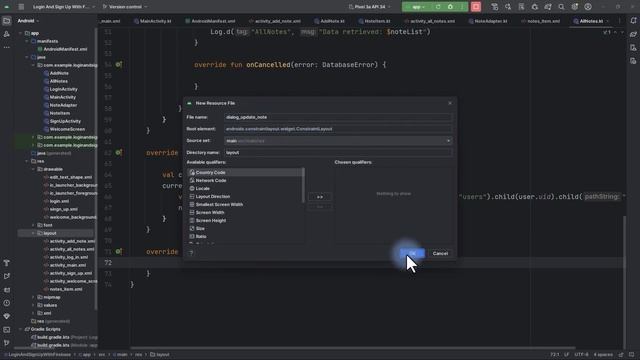Screen dimensions: 640x360
Task: Open the Project tool window folder icon
Action: (x=7, y=21)
